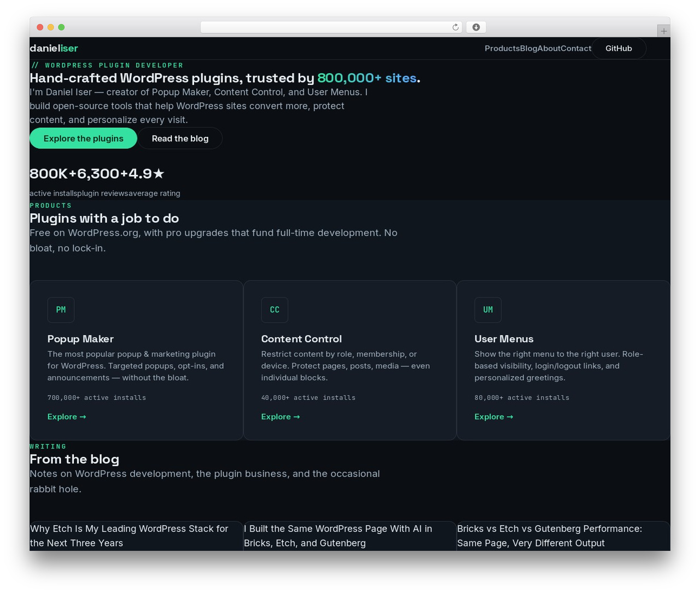Open About in the navigation
Viewport: 700px width, 593px height.
click(x=549, y=48)
